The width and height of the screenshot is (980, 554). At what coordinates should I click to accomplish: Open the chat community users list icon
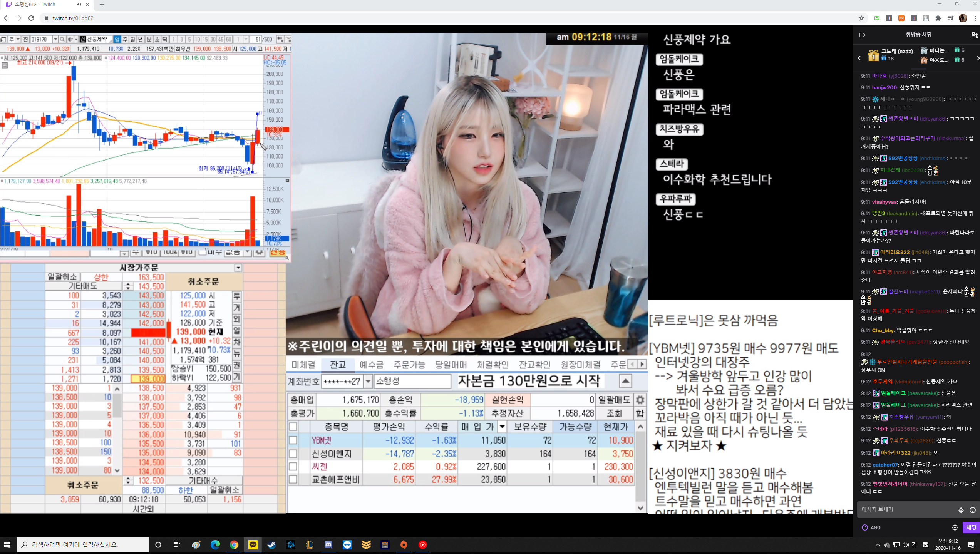click(x=974, y=35)
